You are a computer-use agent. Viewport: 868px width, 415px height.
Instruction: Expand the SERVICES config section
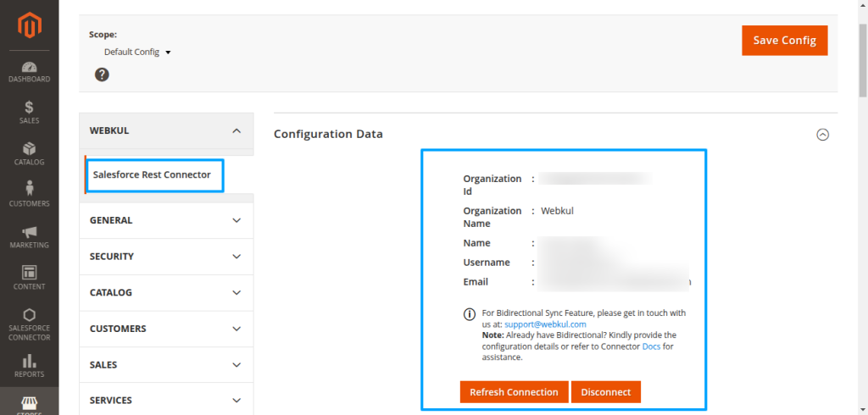pos(167,400)
